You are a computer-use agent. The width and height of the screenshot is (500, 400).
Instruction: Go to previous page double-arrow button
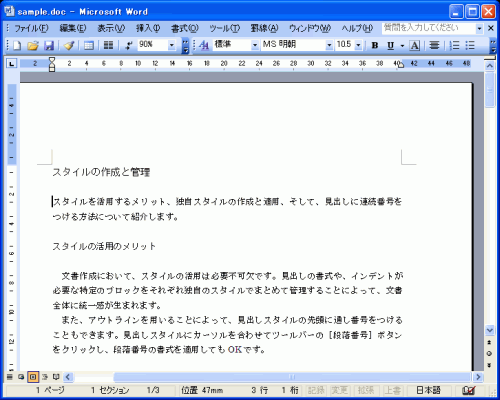point(489,342)
